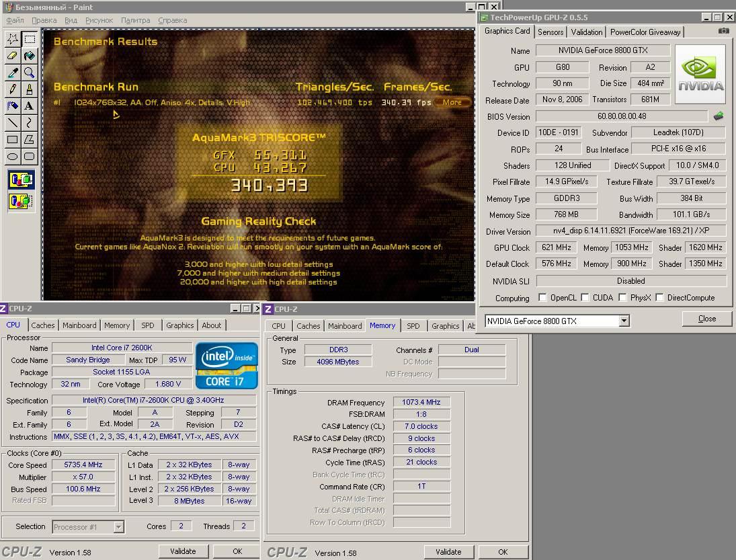Open the GPU selection dropdown in GPU-Z
Screen dimensions: 736x560
[623, 321]
